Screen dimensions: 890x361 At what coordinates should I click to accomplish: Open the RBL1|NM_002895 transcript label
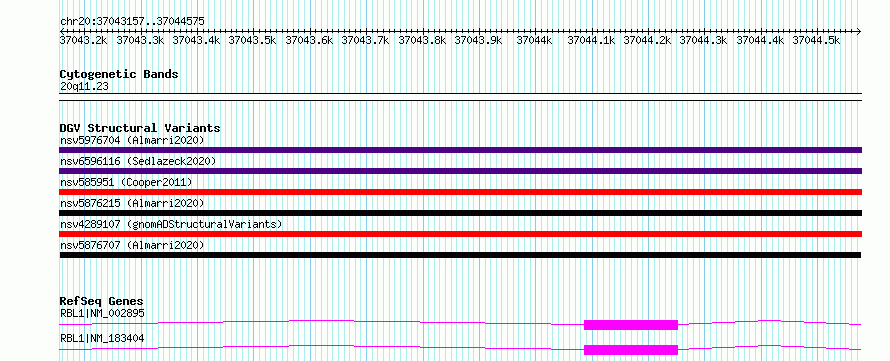pyautogui.click(x=102, y=313)
